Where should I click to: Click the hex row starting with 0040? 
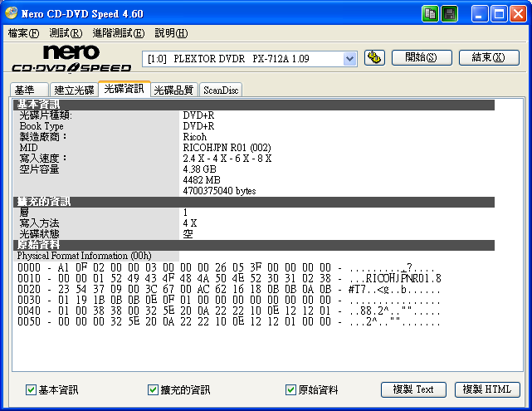[x=228, y=311]
